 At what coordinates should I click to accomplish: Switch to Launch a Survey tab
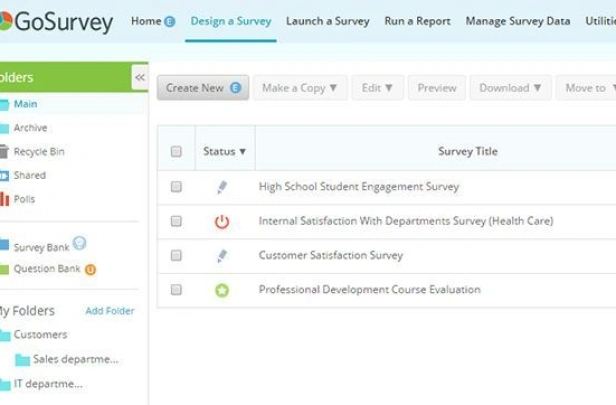[x=328, y=21]
